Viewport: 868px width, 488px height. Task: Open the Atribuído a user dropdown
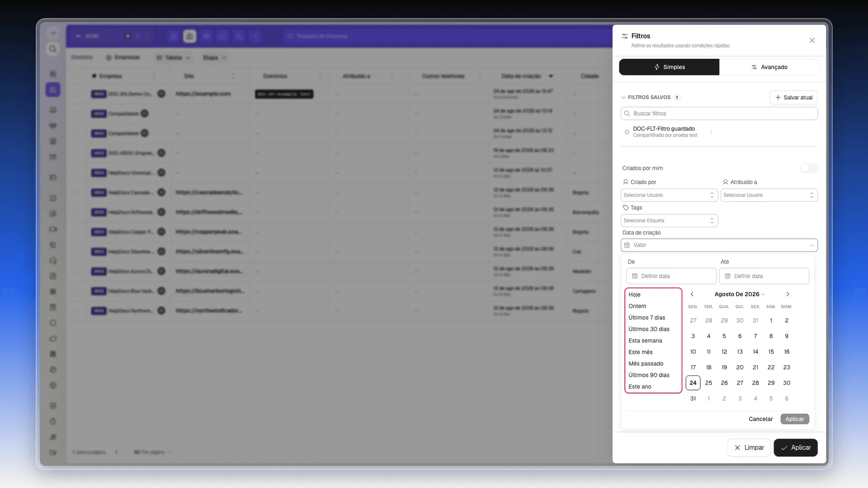[x=769, y=195]
